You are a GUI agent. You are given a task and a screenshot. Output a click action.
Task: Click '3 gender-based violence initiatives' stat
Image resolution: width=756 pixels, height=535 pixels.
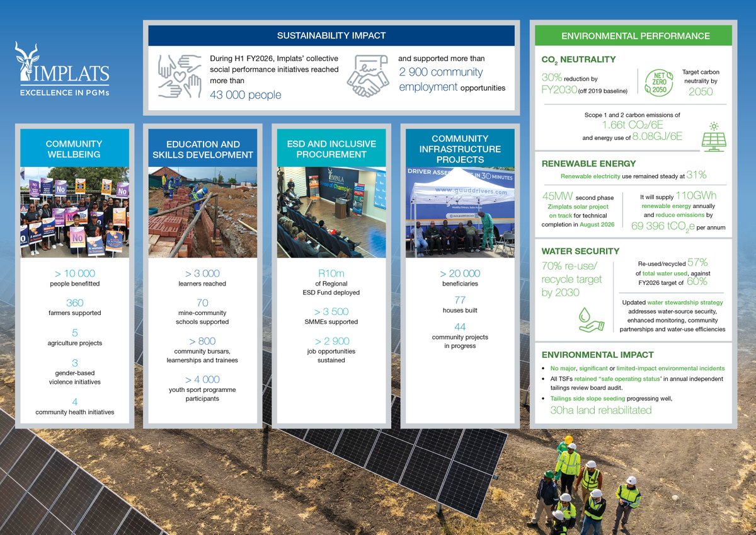[74, 372]
